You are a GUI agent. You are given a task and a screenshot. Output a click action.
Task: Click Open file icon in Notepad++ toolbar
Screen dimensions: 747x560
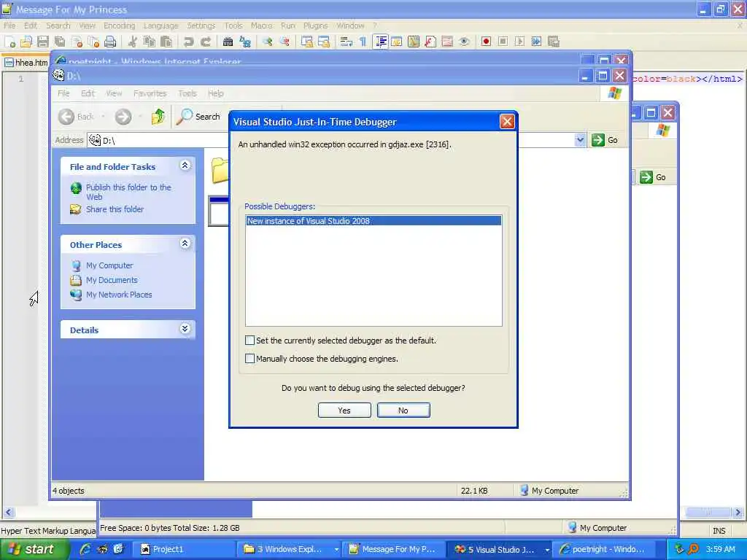pyautogui.click(x=26, y=42)
